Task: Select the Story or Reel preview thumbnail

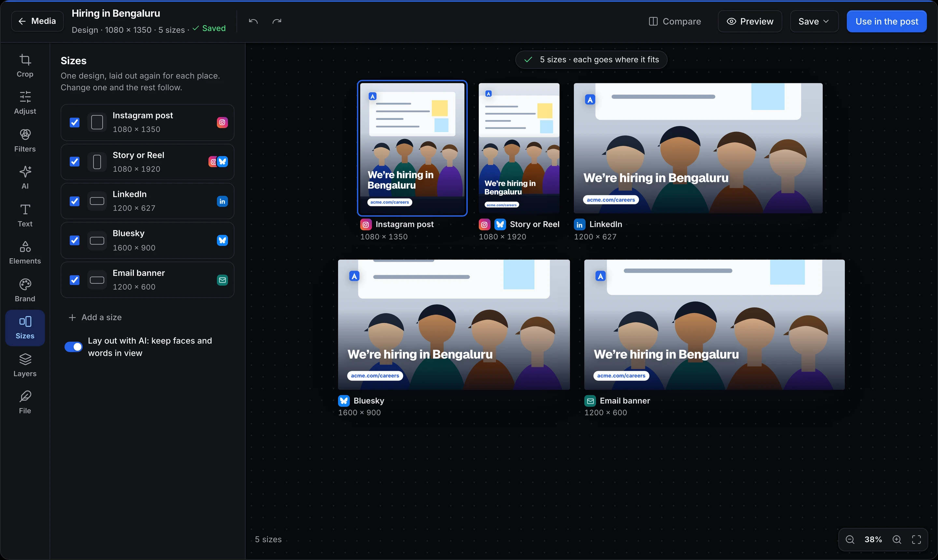Action: pos(519,148)
